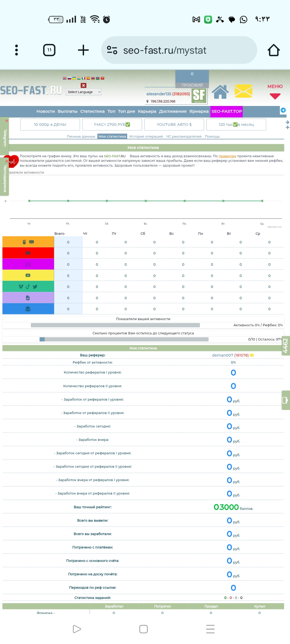Screen dimensions: 290x644
Task: Click the green SF avatar image
Action: (199, 96)
